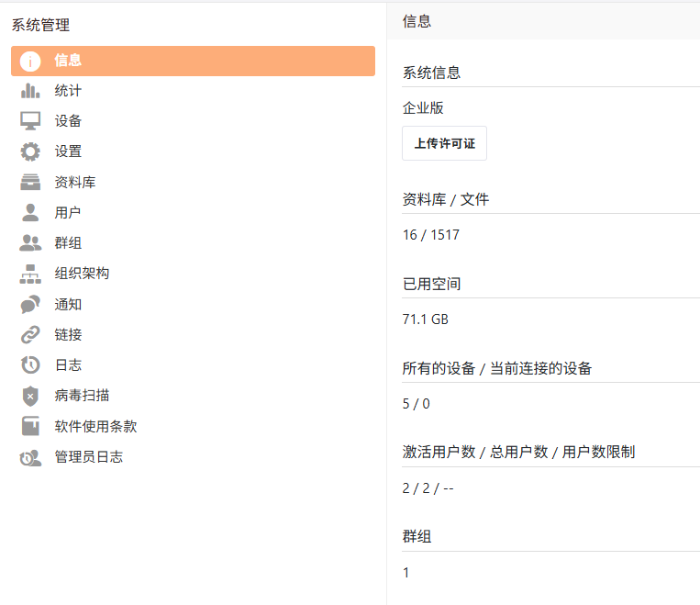Click the gear icon for 设置
This screenshot has width=700, height=605.
click(x=30, y=151)
